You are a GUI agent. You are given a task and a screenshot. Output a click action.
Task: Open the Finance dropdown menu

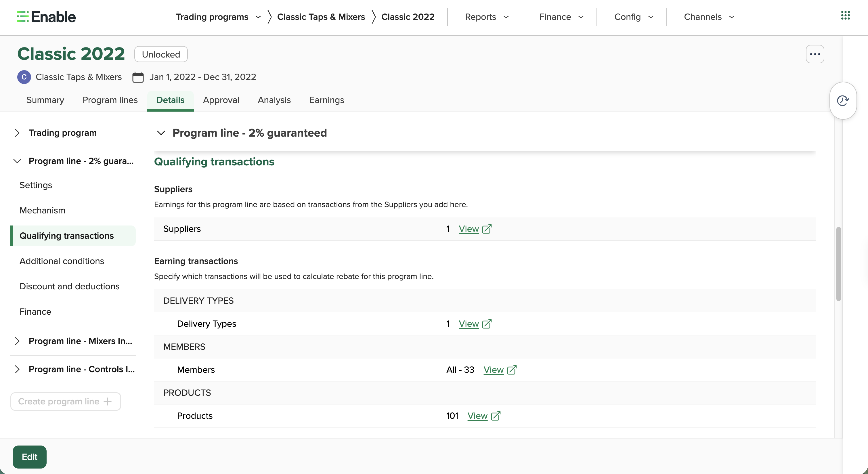[561, 17]
